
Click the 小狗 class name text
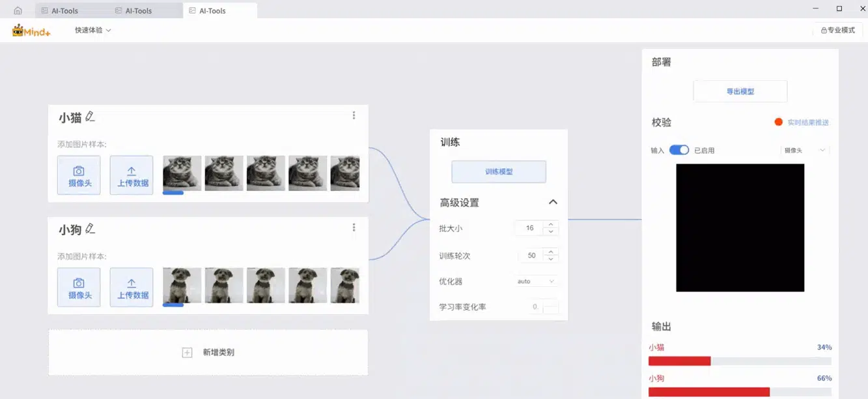click(x=70, y=230)
